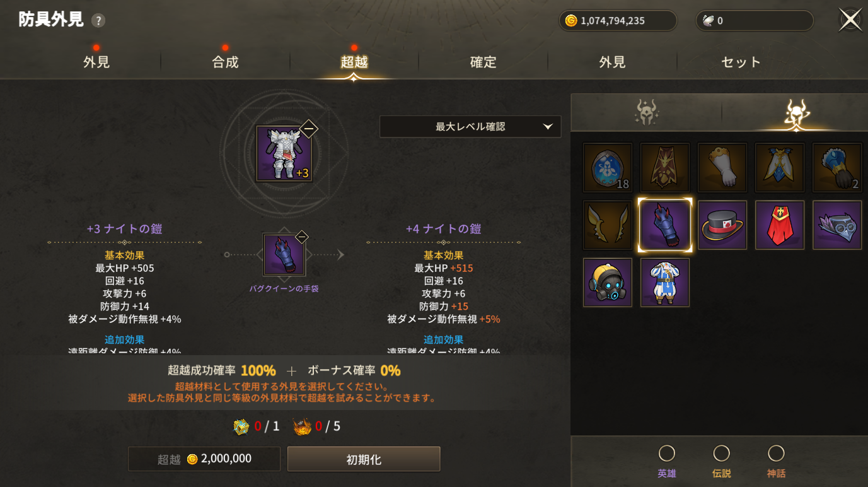Image resolution: width=868 pixels, height=487 pixels.
Task: Select the yellow gas mask helmet item
Action: click(x=608, y=283)
